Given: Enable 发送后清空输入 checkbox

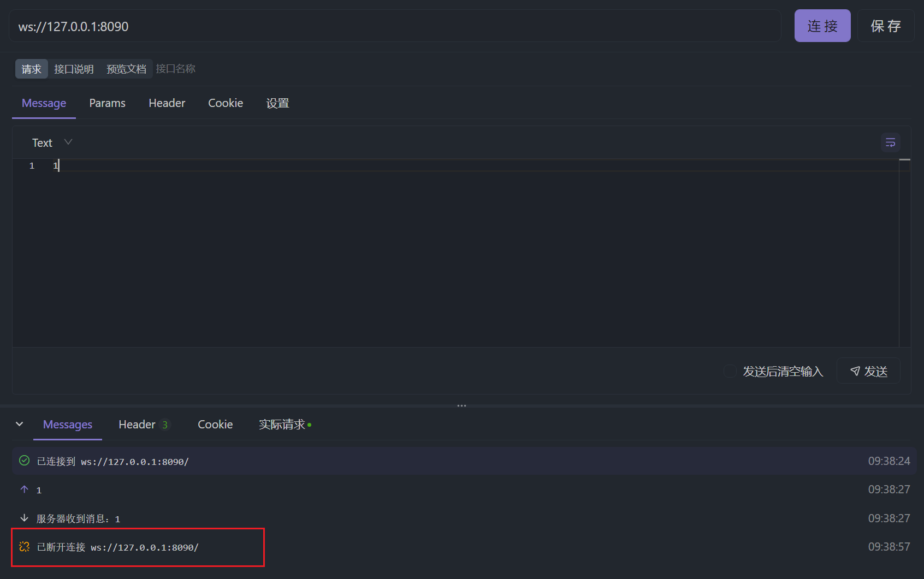Looking at the screenshot, I should coord(730,371).
